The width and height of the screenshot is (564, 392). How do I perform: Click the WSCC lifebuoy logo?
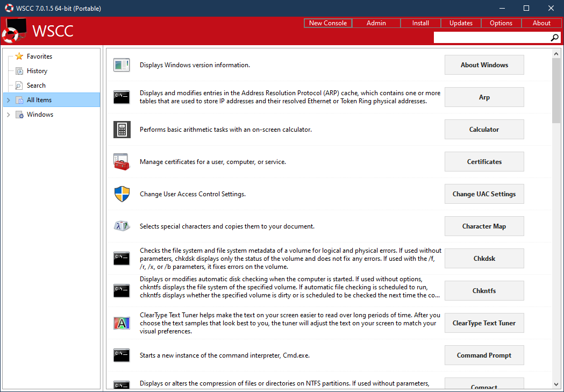[x=14, y=31]
